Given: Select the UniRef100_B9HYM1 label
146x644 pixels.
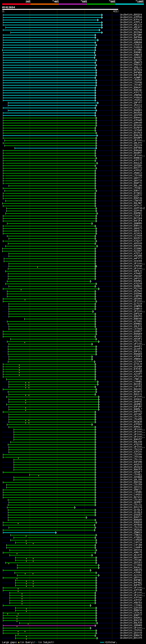Looking at the screenshot, I should click(x=131, y=246).
